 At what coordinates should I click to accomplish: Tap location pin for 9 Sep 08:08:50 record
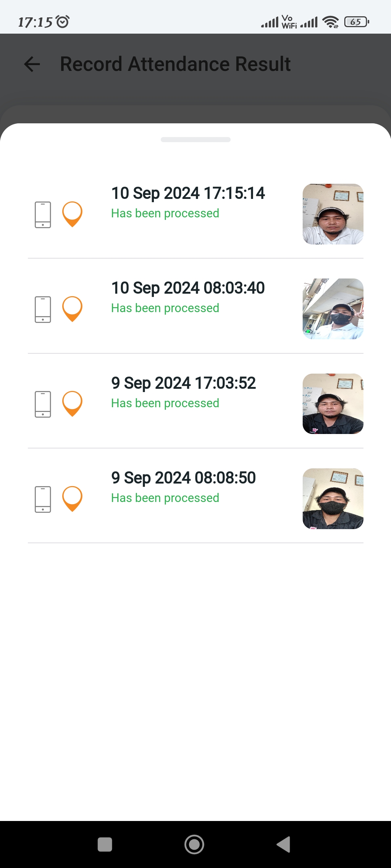[72, 498]
